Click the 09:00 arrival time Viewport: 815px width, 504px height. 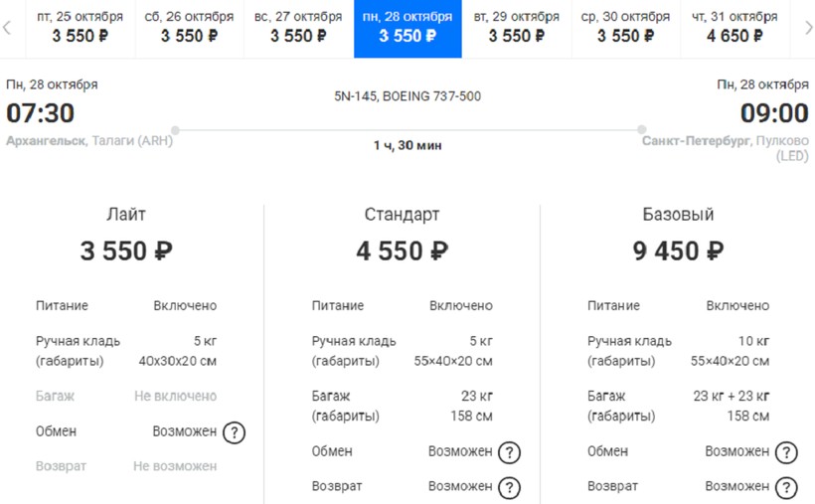click(774, 113)
